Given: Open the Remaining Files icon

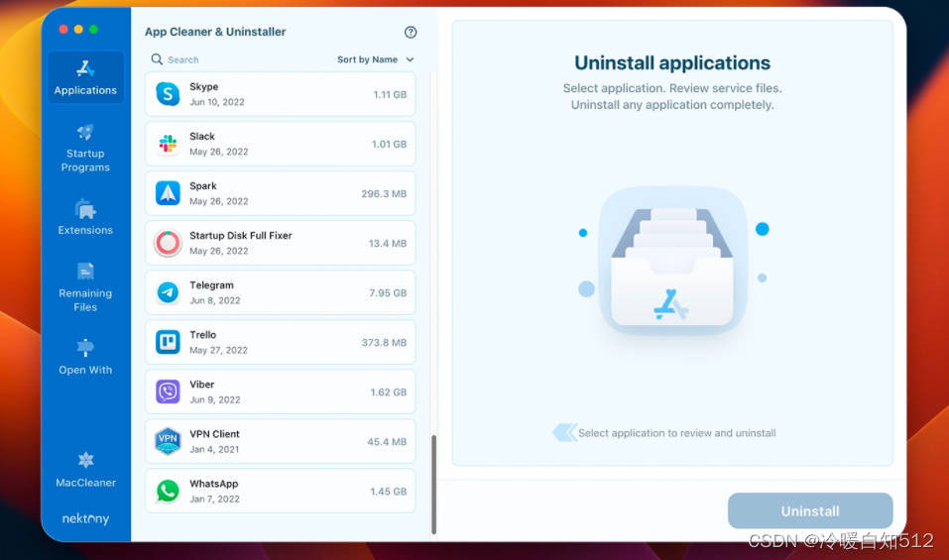Looking at the screenshot, I should [x=85, y=272].
